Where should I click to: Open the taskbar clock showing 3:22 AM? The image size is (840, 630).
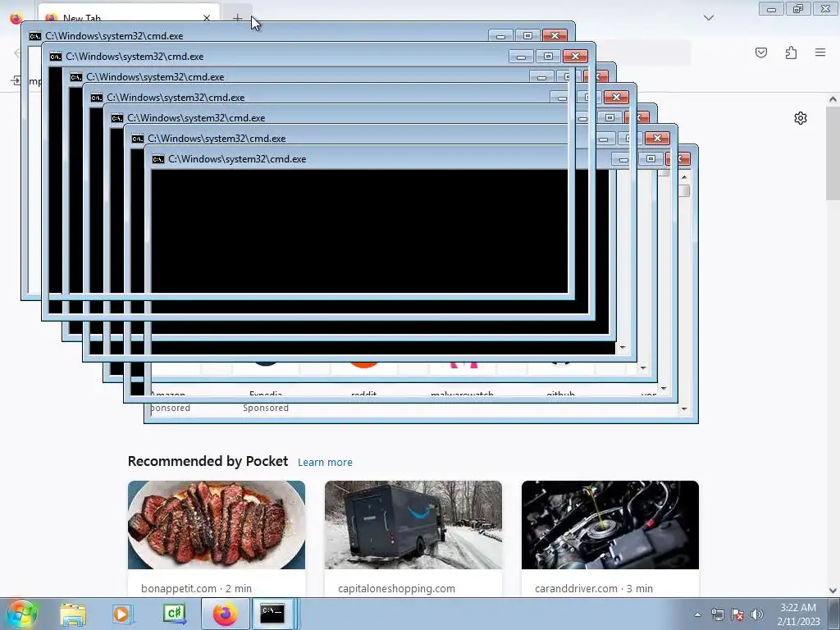(x=798, y=614)
